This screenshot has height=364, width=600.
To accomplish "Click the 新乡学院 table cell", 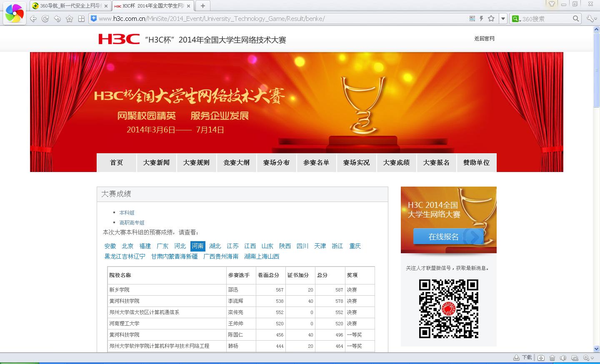I will [167, 290].
